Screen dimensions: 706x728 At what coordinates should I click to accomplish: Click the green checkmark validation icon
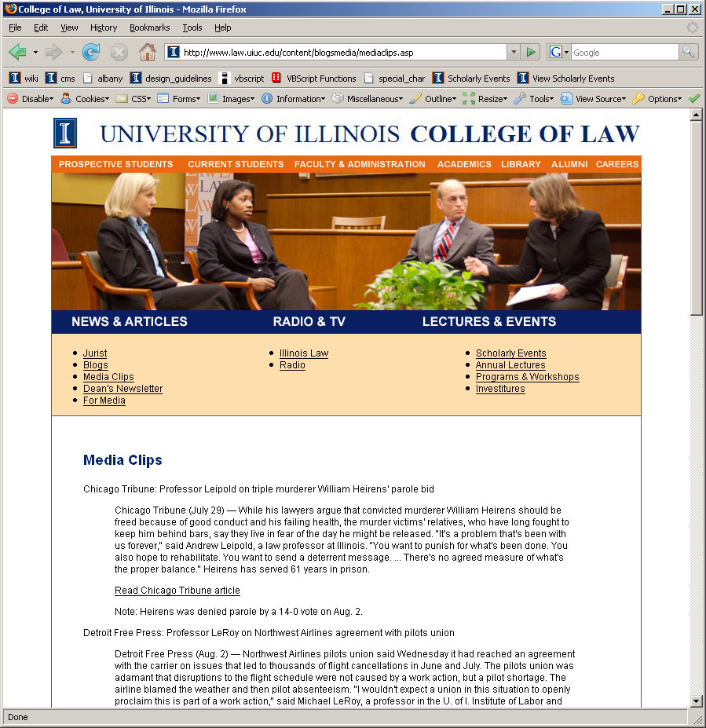point(693,99)
